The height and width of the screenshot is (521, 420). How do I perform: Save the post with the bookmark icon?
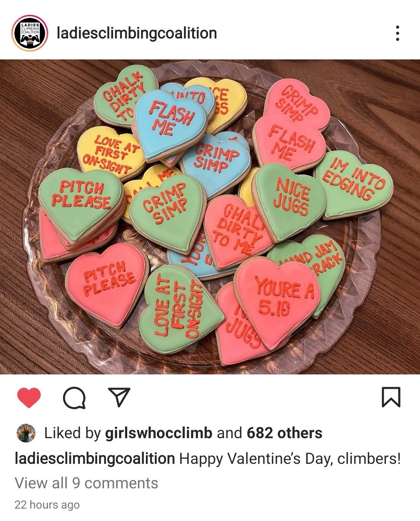391,397
